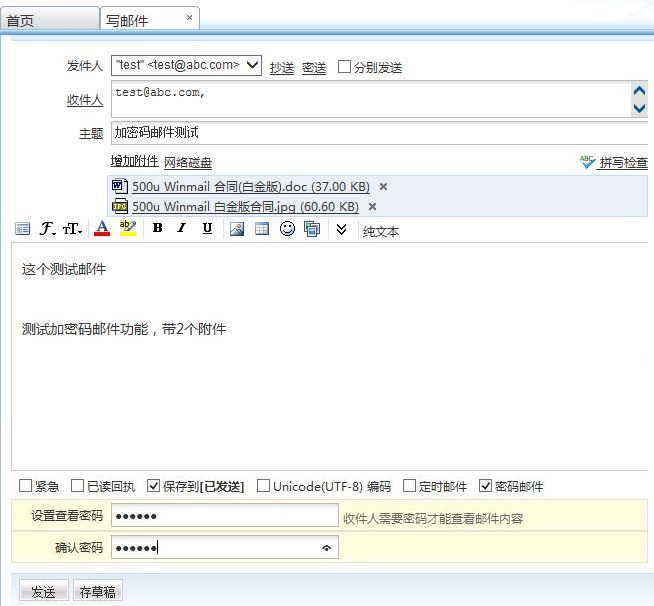Click the template/stationery icon in editor toolbar

click(23, 229)
